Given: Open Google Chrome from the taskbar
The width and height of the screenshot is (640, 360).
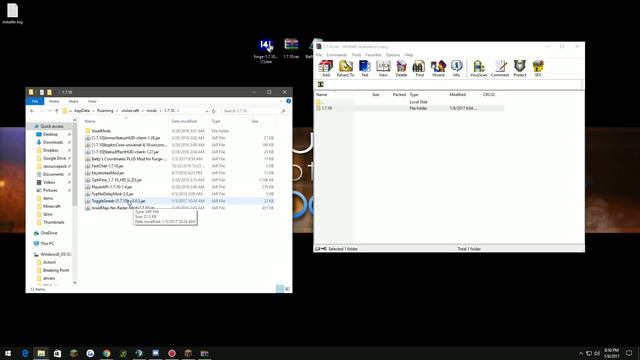Looking at the screenshot, I should click(106, 353).
